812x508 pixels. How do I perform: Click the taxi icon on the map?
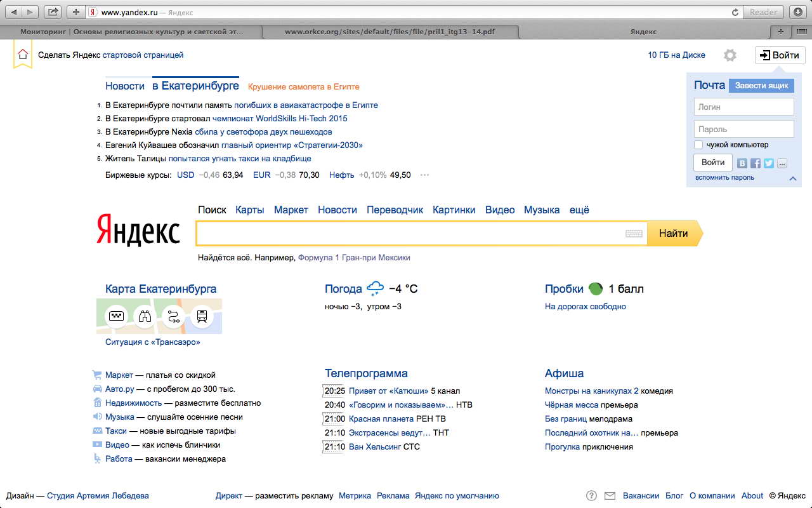[116, 316]
